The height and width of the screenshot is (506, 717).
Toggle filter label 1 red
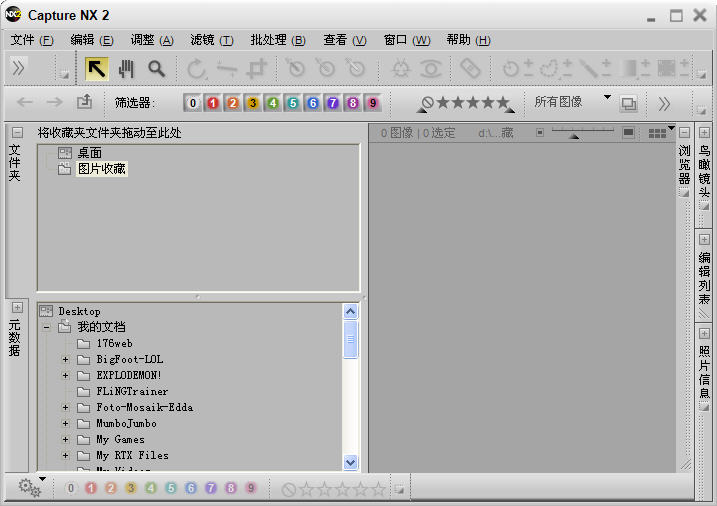pyautogui.click(x=212, y=102)
